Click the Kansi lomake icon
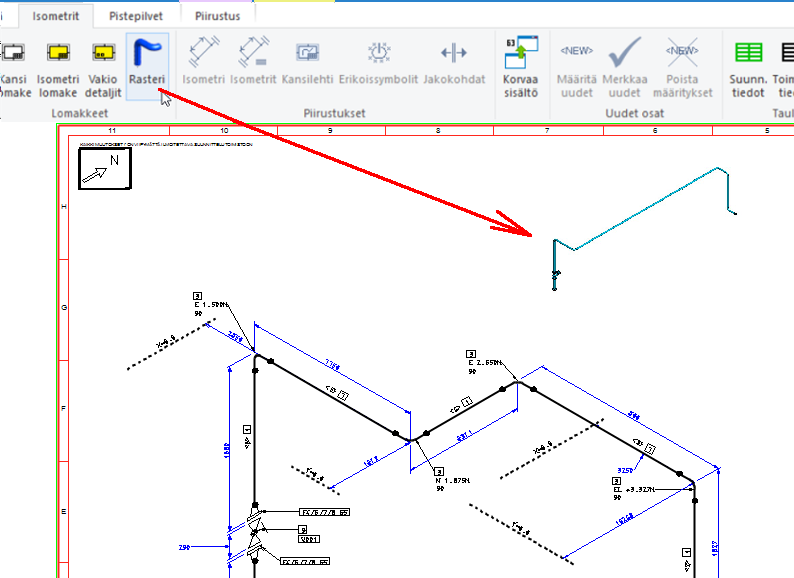The height and width of the screenshot is (578, 794). [x=14, y=53]
